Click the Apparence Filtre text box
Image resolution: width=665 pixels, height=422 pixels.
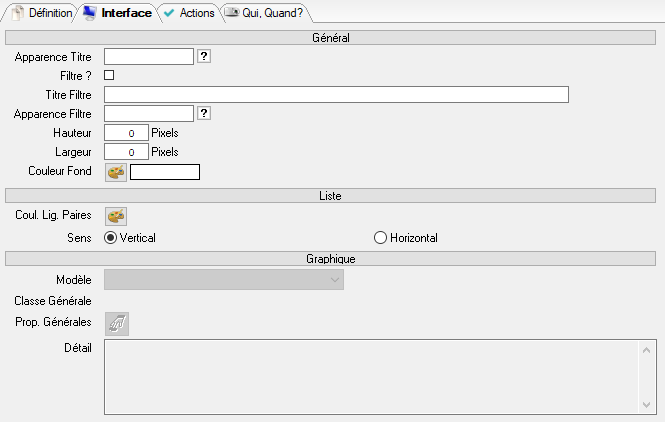point(148,113)
